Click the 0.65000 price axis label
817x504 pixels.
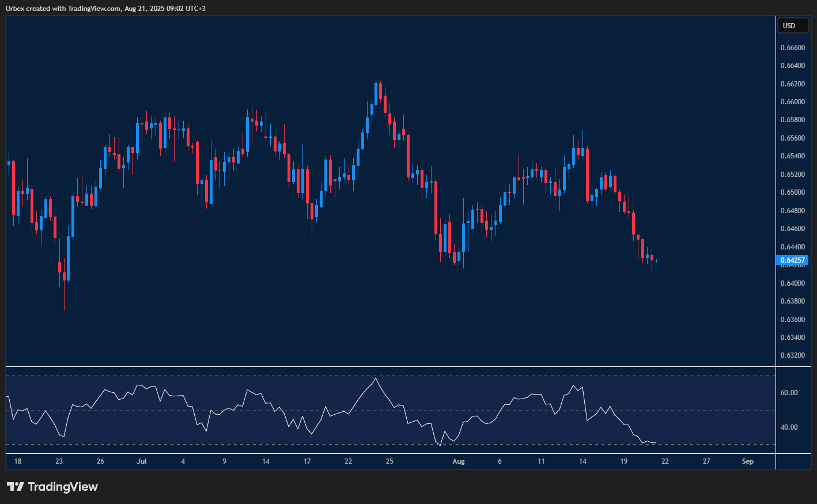(792, 192)
